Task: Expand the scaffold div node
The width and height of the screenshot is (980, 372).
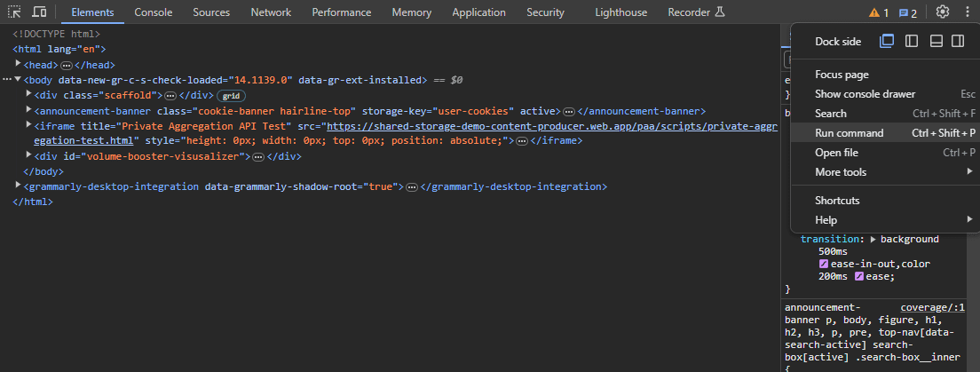Action: (x=28, y=94)
